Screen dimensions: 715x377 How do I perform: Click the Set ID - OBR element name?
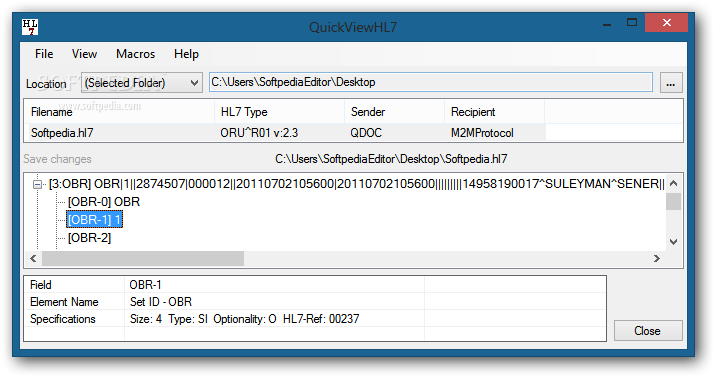[161, 302]
